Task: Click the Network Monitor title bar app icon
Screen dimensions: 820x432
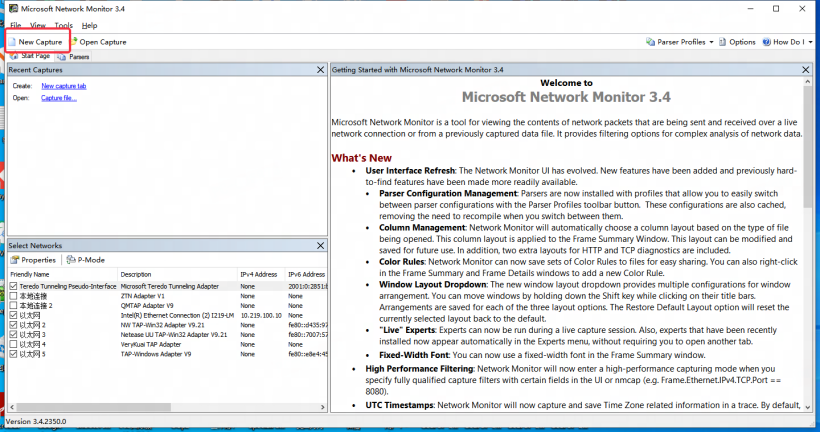Action: point(13,8)
